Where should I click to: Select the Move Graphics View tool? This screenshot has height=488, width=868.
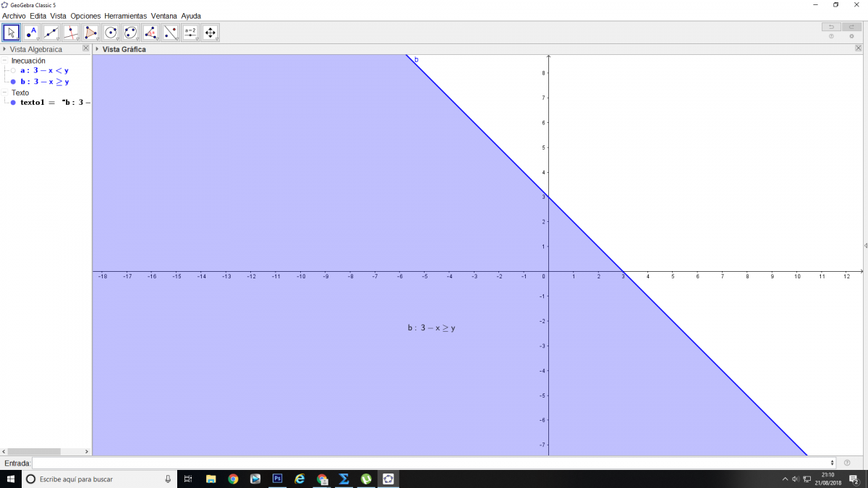(210, 33)
